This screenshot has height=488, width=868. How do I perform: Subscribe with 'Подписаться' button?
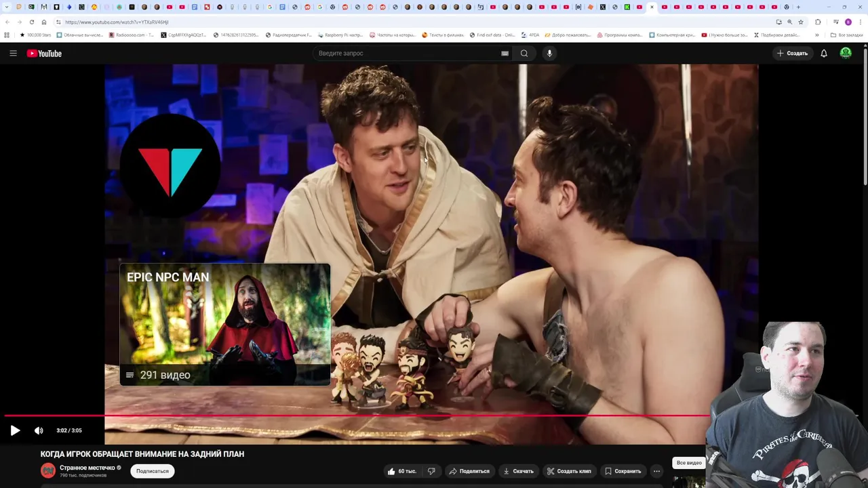(x=153, y=471)
